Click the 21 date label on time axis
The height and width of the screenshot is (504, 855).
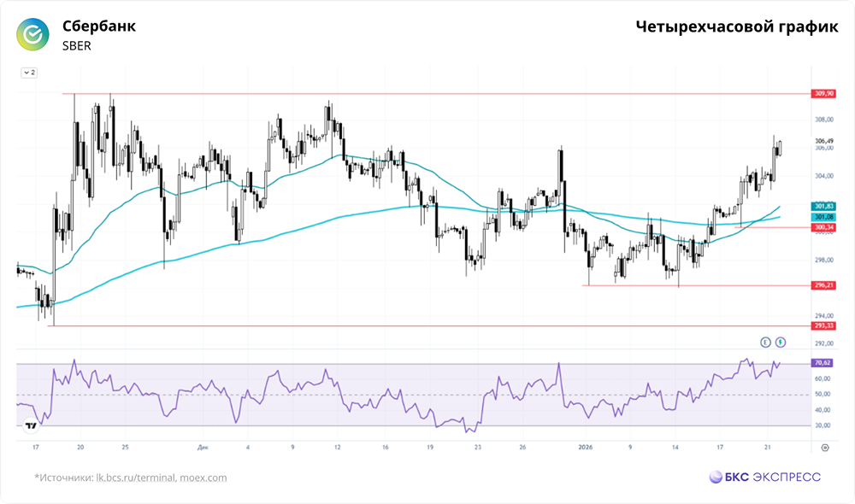(x=768, y=448)
